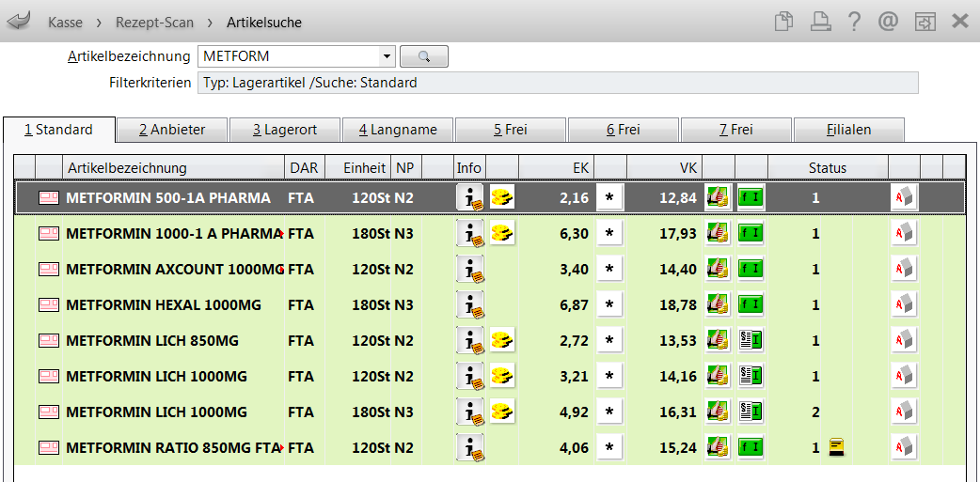This screenshot has width=980, height=482.
Task: Click coins icon in row with EK 4,92
Action: 502,412
